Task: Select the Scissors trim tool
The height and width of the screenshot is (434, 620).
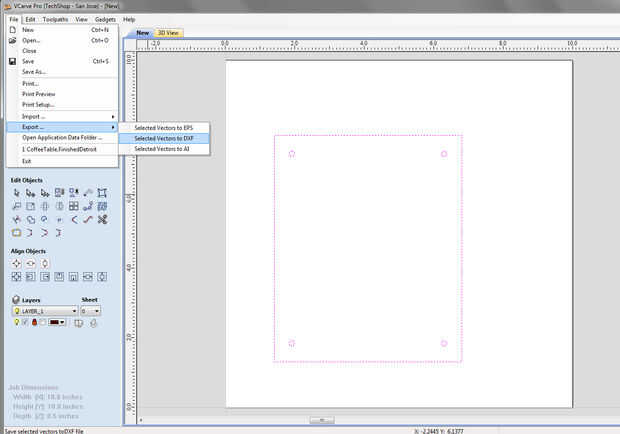Action: point(102,219)
